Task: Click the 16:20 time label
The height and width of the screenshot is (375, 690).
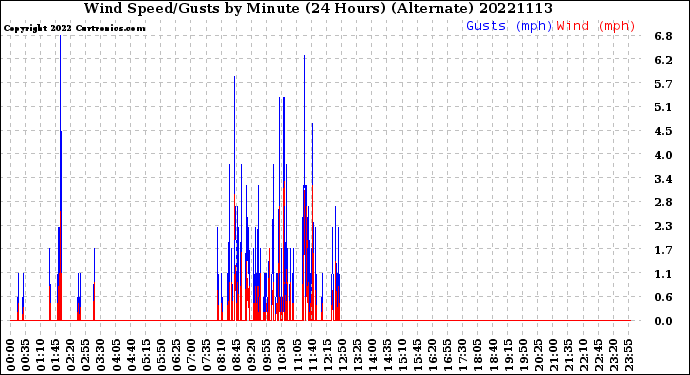Action: pyautogui.click(x=433, y=355)
